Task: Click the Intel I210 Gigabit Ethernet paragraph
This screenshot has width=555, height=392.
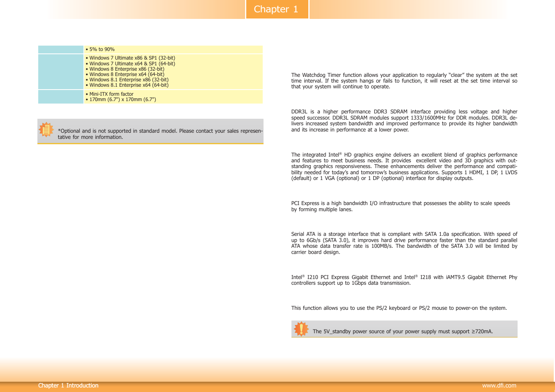Action: click(x=404, y=280)
